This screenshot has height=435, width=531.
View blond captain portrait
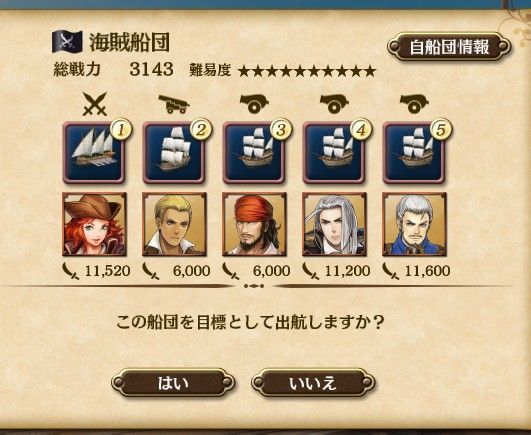coord(174,224)
